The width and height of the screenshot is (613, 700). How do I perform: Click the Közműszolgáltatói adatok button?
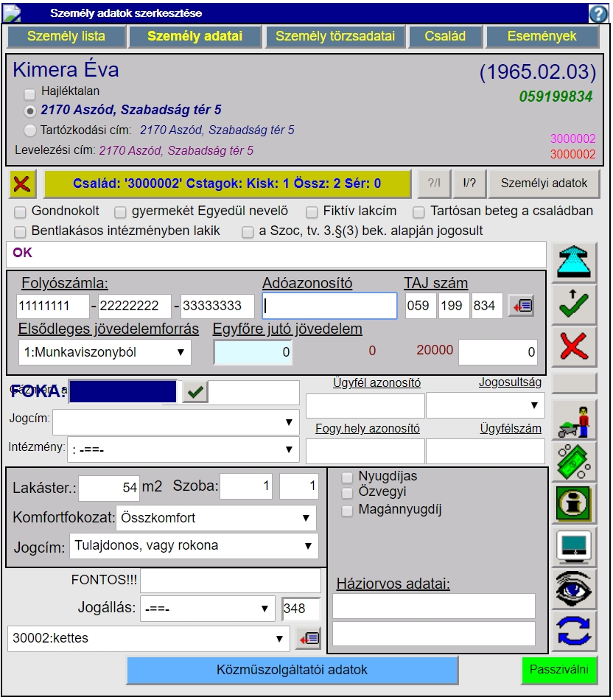(292, 671)
